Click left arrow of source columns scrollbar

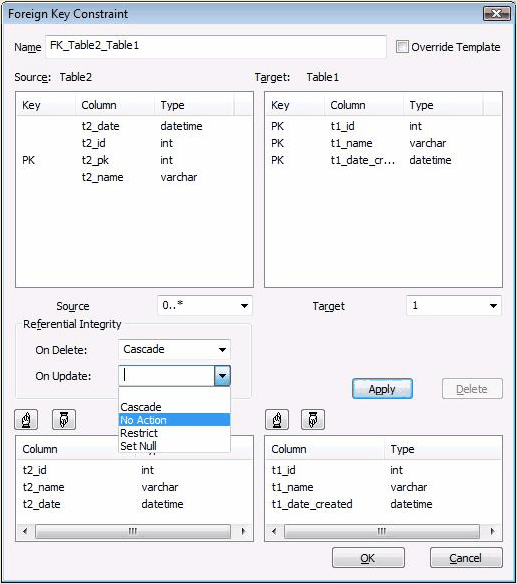[x=25, y=531]
